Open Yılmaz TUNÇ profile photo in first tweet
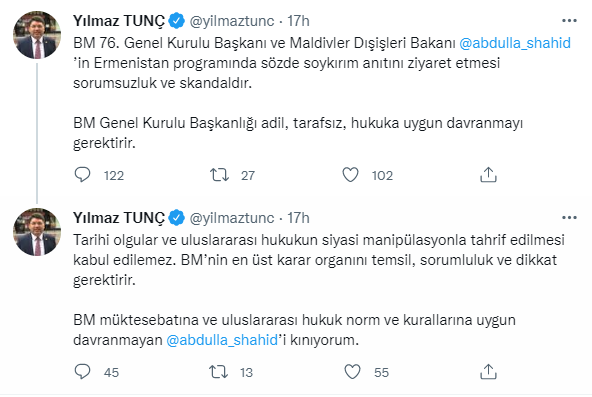 coord(37,35)
